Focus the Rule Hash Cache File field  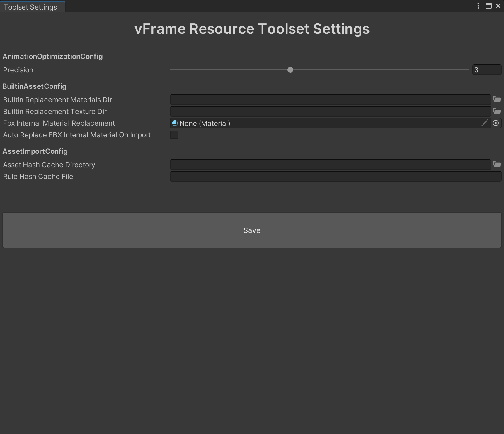point(336,176)
